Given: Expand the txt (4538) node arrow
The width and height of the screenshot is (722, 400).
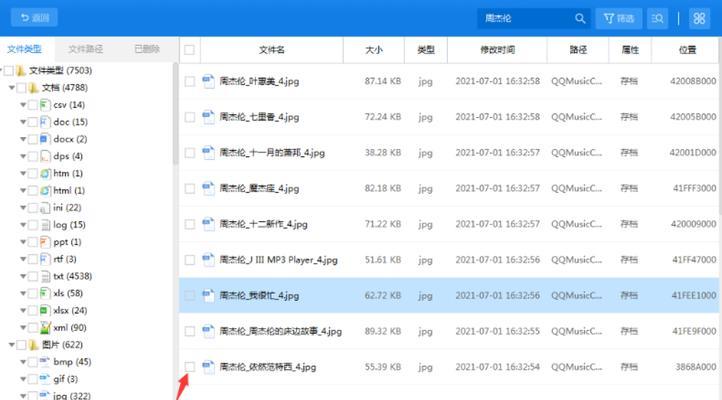Looking at the screenshot, I should pyautogui.click(x=23, y=276).
